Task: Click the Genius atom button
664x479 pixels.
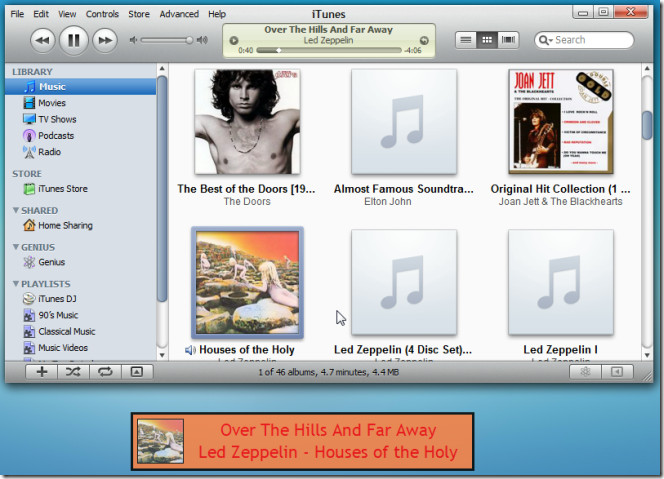Action: pos(585,372)
